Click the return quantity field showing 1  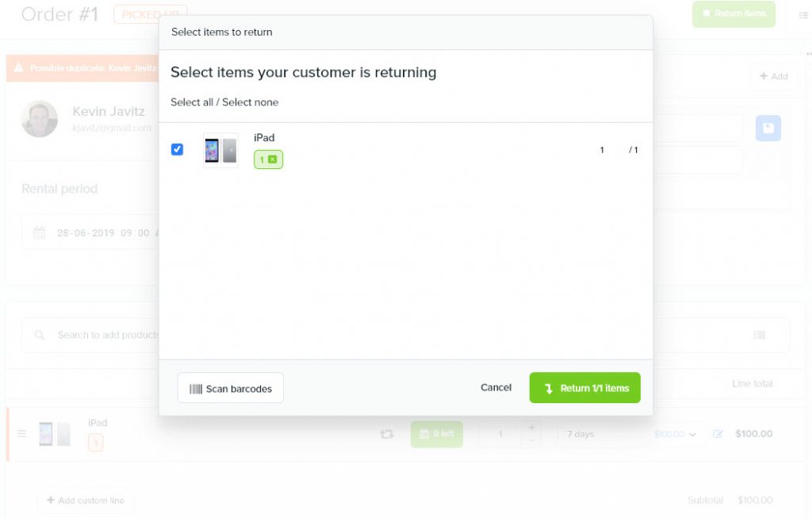click(x=602, y=150)
